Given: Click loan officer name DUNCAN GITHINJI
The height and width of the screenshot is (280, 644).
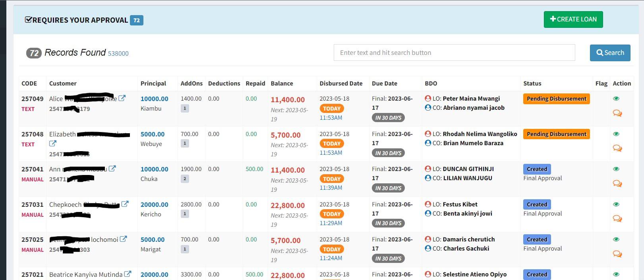Looking at the screenshot, I should pyautogui.click(x=468, y=169).
